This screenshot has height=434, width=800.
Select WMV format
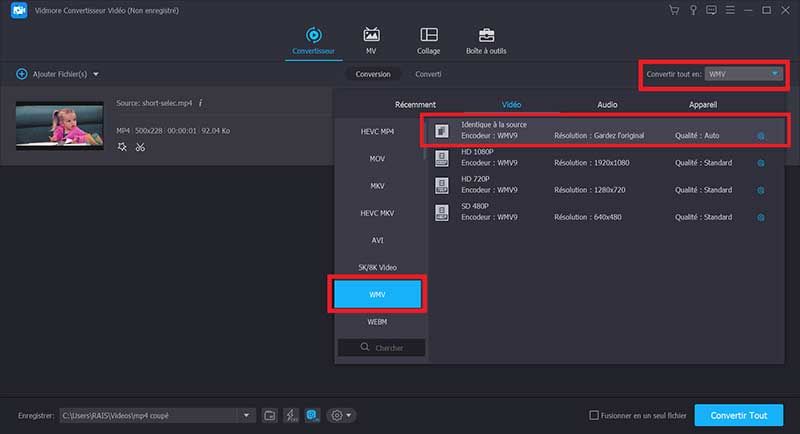[377, 294]
